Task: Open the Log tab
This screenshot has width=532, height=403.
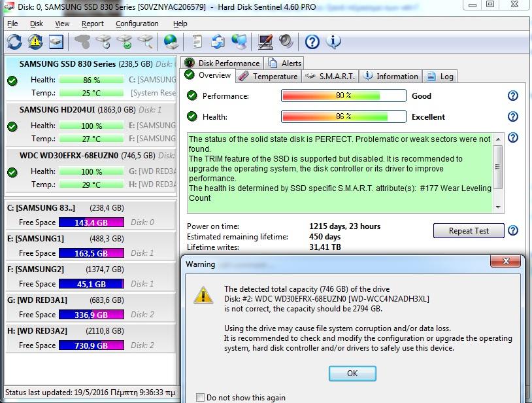Action: [x=440, y=77]
